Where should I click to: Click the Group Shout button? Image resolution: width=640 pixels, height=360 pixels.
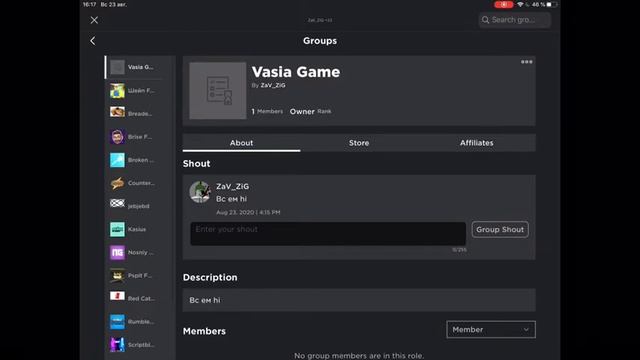[500, 229]
